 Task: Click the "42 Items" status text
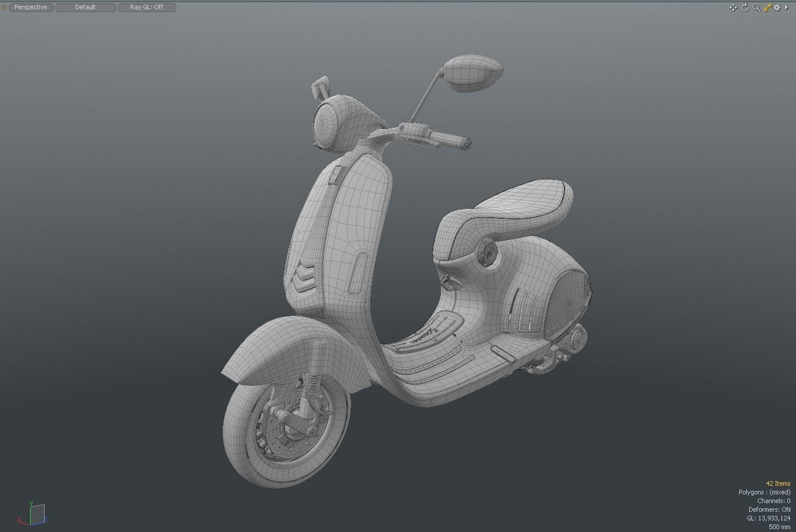click(x=778, y=483)
